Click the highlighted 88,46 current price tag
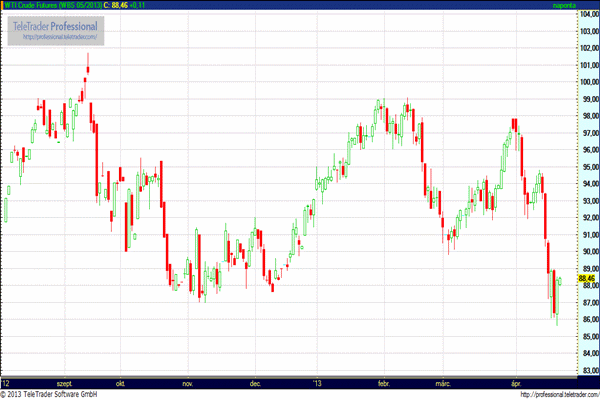 [584, 278]
